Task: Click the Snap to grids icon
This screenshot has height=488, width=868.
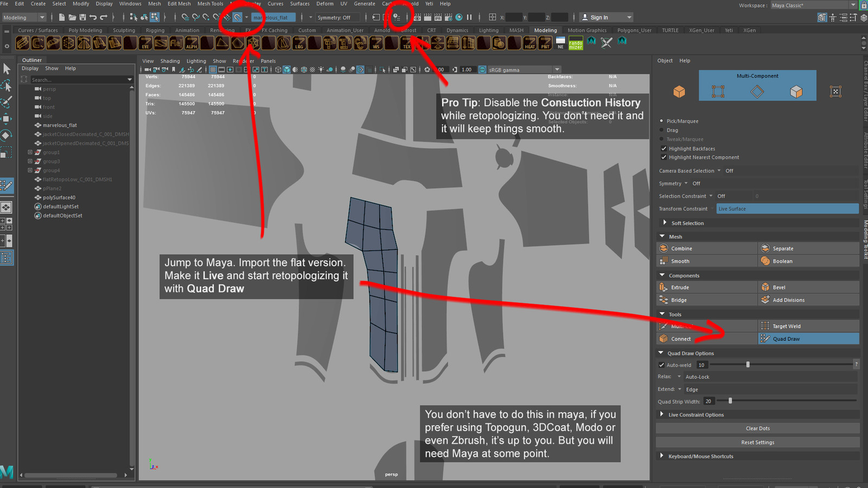Action: (186, 17)
